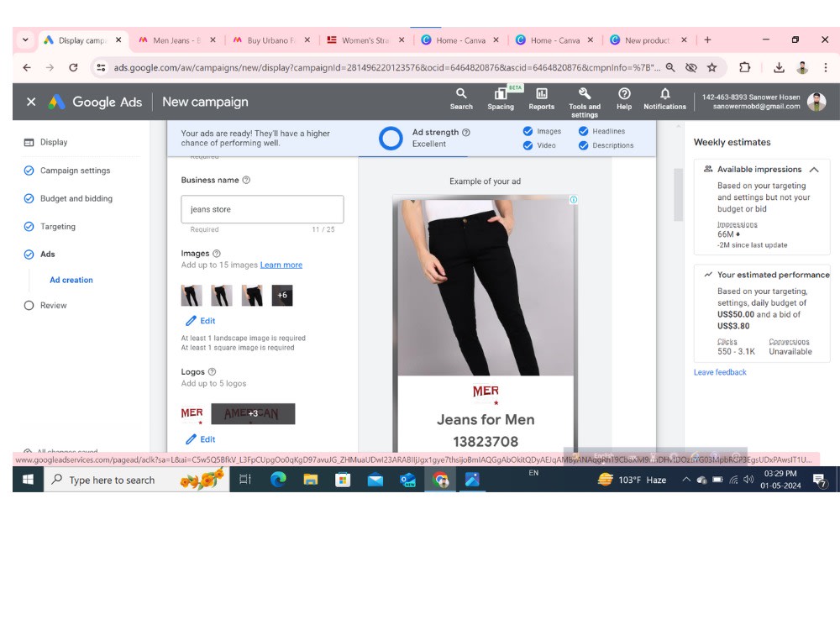Collapse the Available impressions section

814,170
